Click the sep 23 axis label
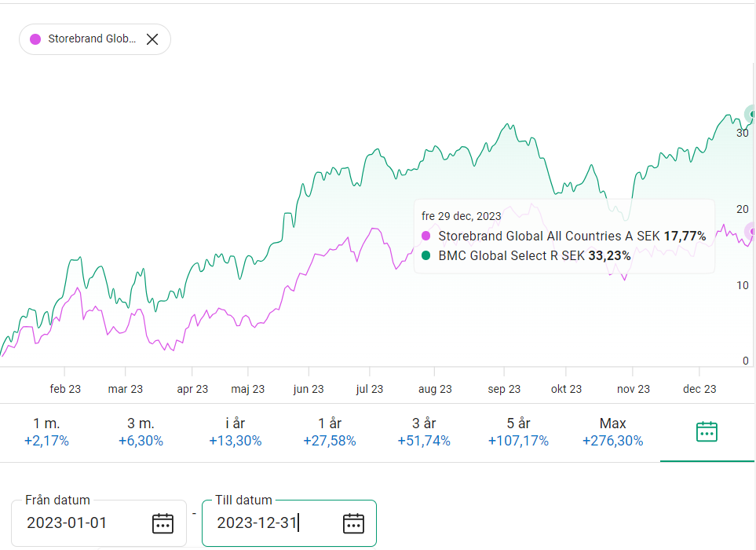The width and height of the screenshot is (756, 550). click(504, 389)
